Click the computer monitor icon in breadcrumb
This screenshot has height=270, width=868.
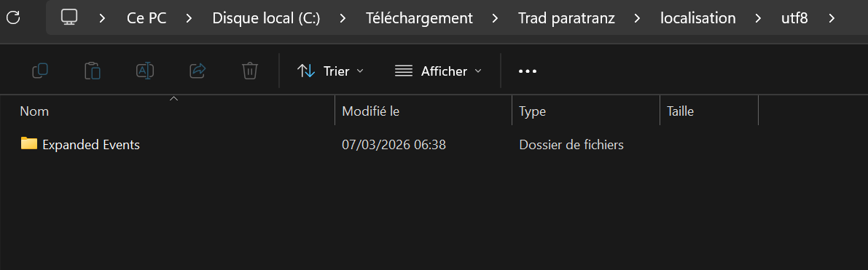coord(69,17)
